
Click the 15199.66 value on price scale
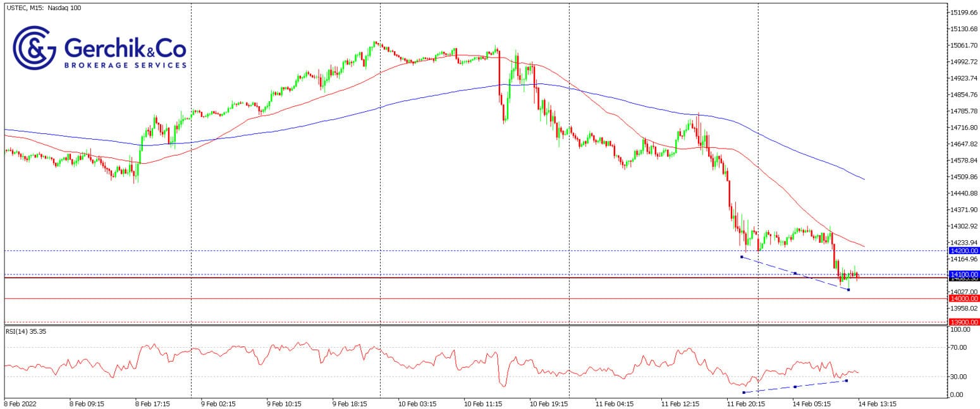pos(964,13)
